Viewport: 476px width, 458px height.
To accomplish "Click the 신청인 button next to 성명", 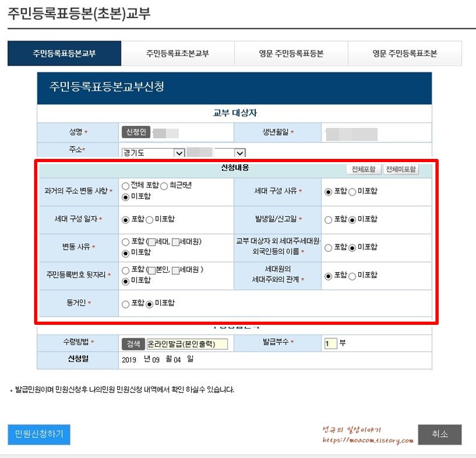I will point(136,132).
